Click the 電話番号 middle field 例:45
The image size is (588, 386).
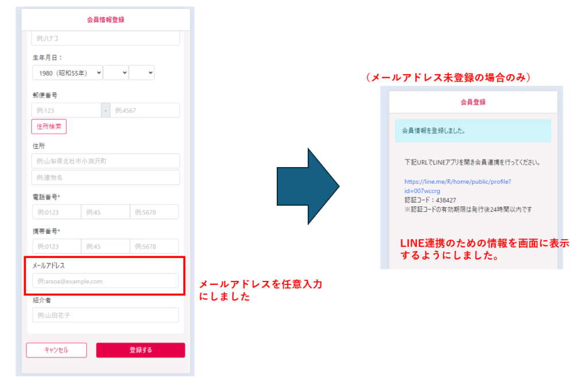[x=105, y=213]
